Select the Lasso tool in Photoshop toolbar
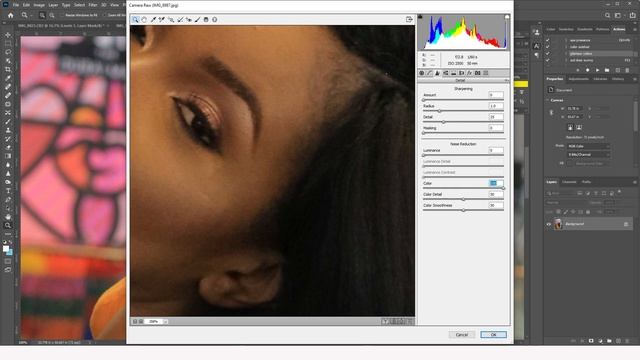Viewport: 640px width, 360px height. pyautogui.click(x=8, y=52)
